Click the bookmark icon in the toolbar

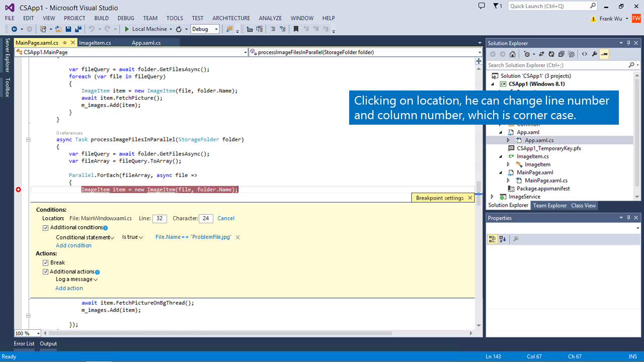pos(296,29)
